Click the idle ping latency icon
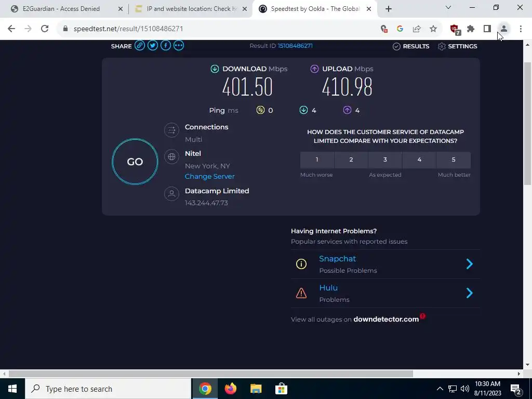532x399 pixels. (260, 110)
